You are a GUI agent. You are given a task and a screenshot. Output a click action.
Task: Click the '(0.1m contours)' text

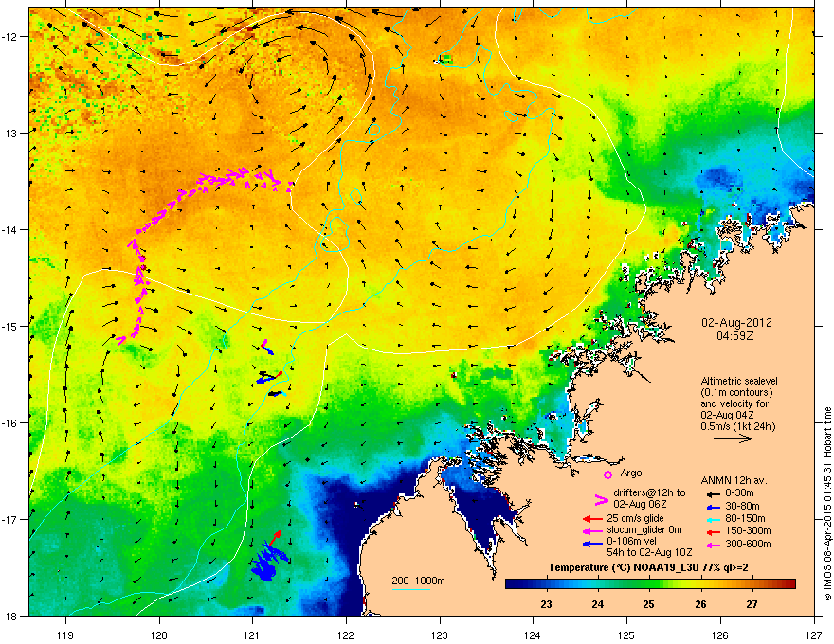tap(736, 393)
